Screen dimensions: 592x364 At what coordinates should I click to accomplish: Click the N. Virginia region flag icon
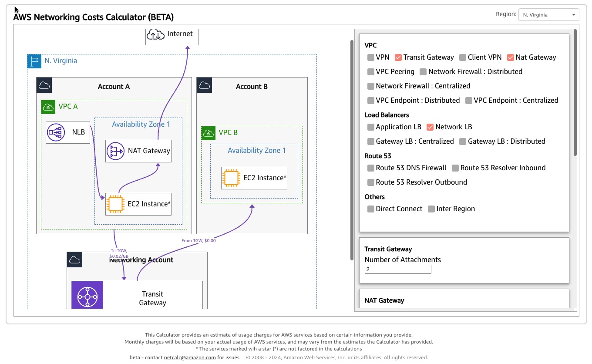tap(34, 61)
